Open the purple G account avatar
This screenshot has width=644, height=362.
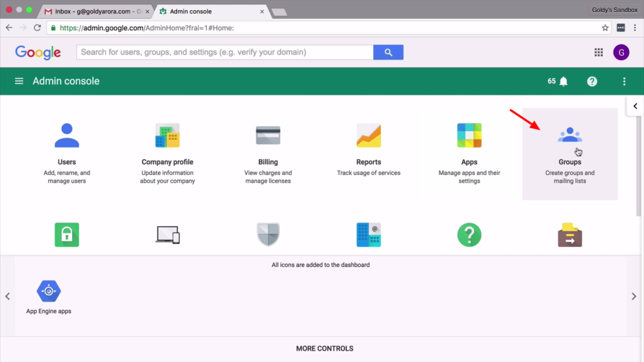621,52
